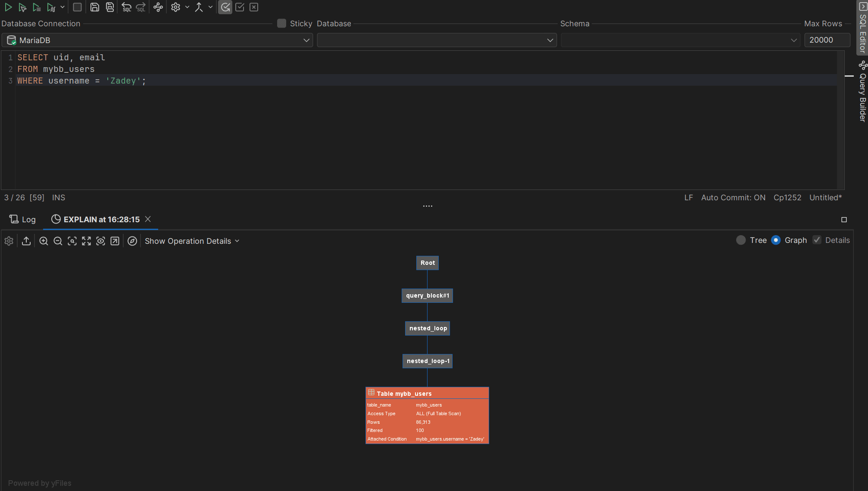This screenshot has width=868, height=491.
Task: Click Auto Commit: ON in the status bar
Action: point(733,197)
